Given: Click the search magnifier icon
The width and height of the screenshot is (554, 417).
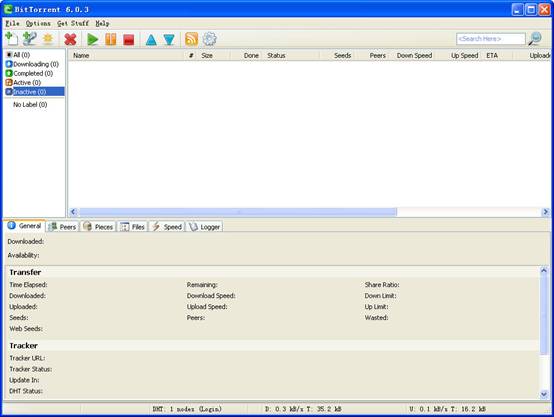Looking at the screenshot, I should tap(535, 39).
